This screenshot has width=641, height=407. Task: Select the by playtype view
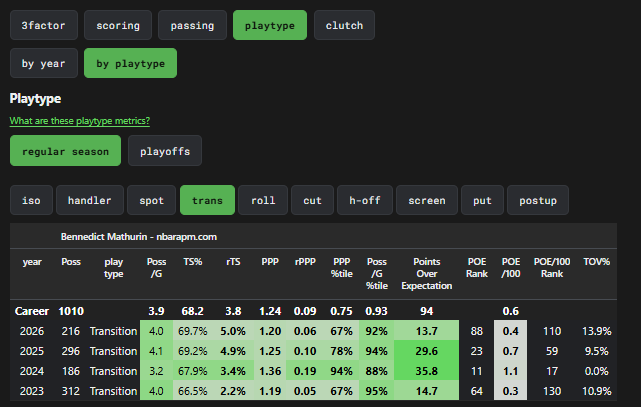pyautogui.click(x=130, y=63)
